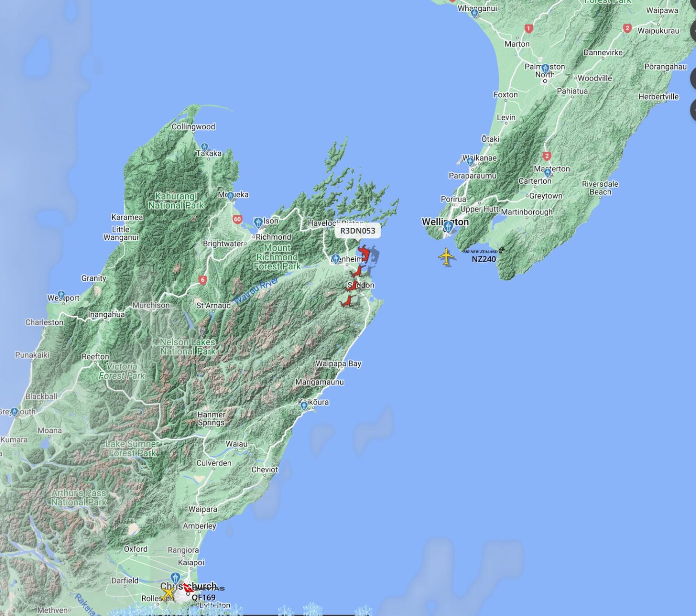This screenshot has height=616, width=696.
Task: Click the Westport airport pin
Action: [x=61, y=296]
